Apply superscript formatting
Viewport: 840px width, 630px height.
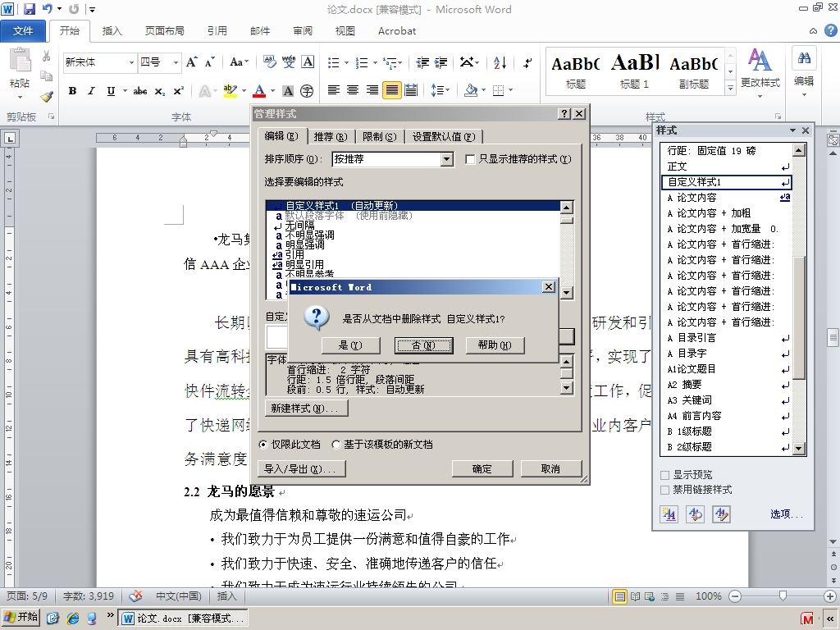(178, 91)
